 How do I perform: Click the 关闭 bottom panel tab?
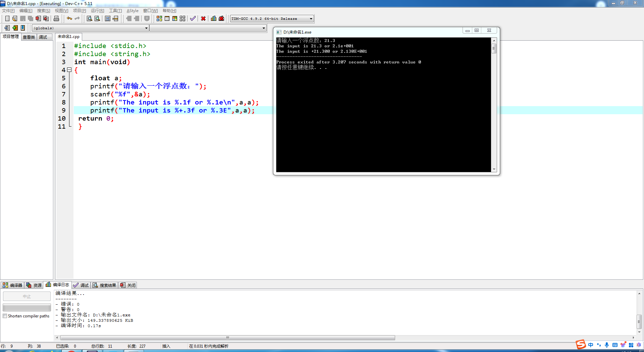coord(128,285)
